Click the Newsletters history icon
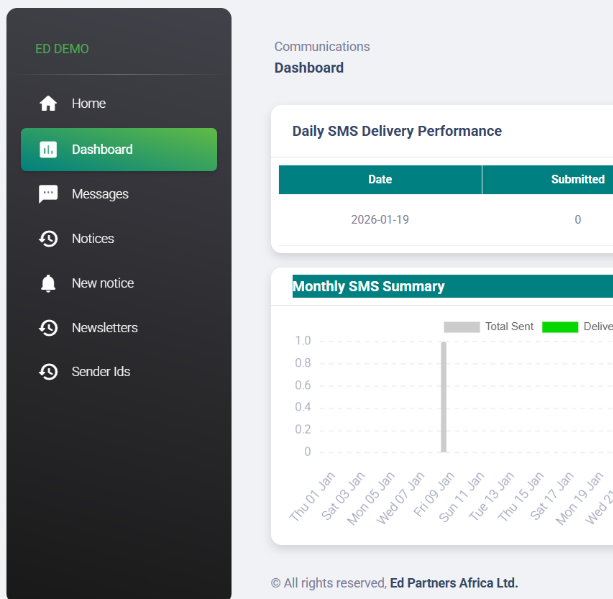The width and height of the screenshot is (613, 599). pyautogui.click(x=48, y=328)
